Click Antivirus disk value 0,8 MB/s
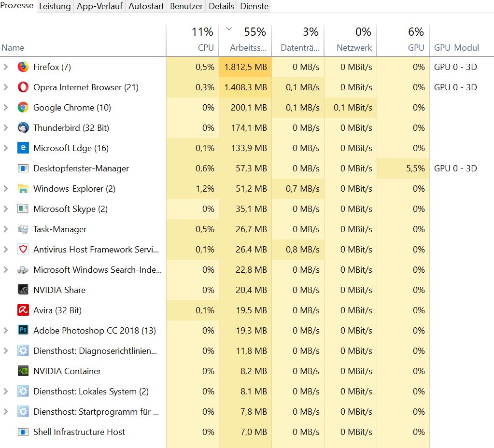The height and width of the screenshot is (448, 494). [x=298, y=249]
